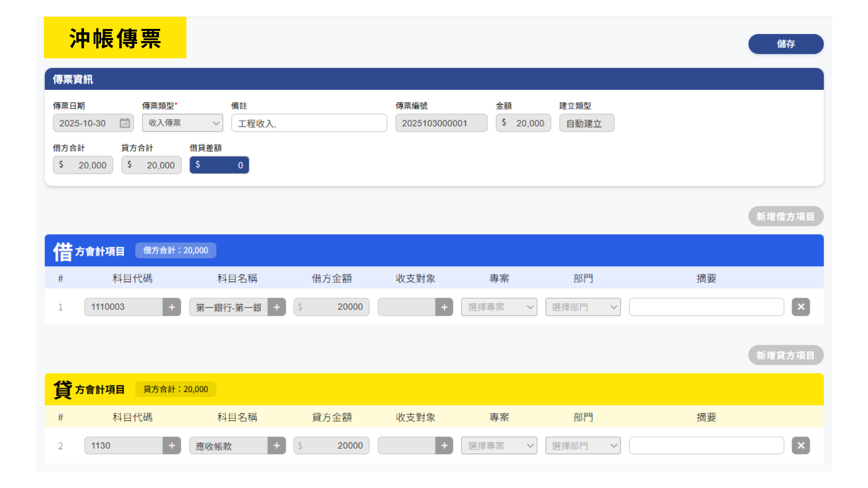Open the 傳票類型 dropdown showing 收入傳票
Viewport: 868px width, 488px height.
(182, 123)
